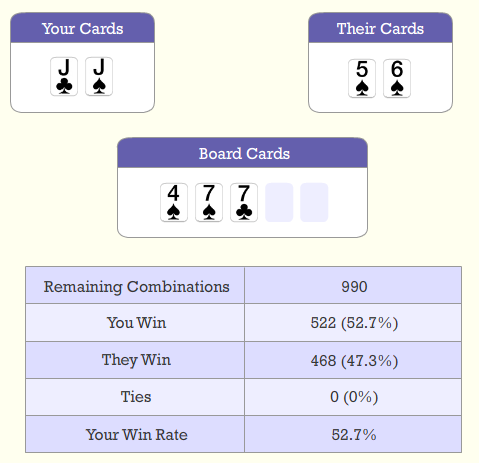Click the You Win row label
This screenshot has width=479, height=463.
pyautogui.click(x=137, y=323)
